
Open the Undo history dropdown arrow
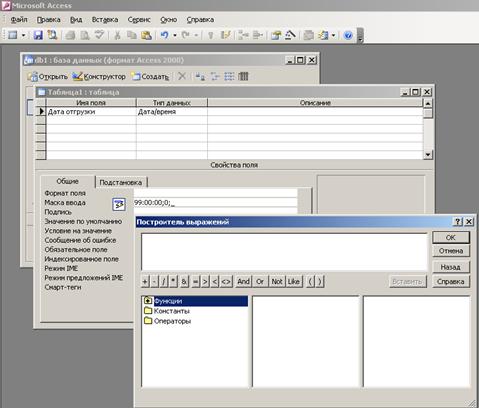coord(175,35)
